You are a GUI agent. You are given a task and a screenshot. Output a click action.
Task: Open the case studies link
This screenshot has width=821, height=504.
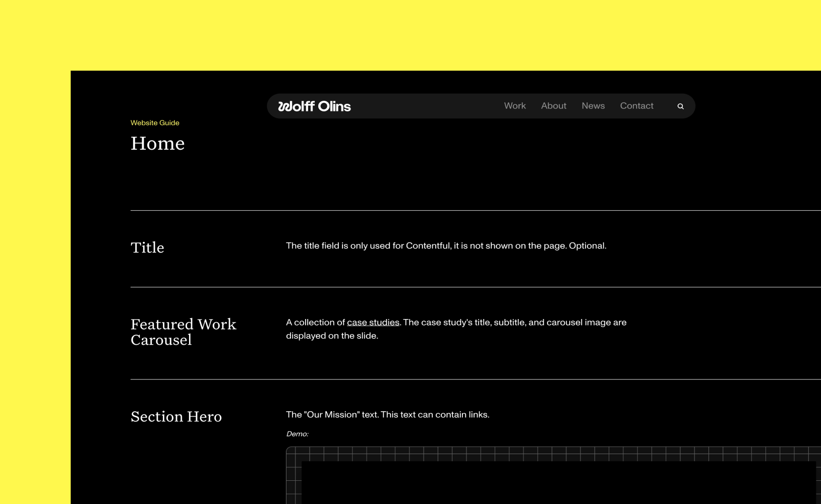373,322
